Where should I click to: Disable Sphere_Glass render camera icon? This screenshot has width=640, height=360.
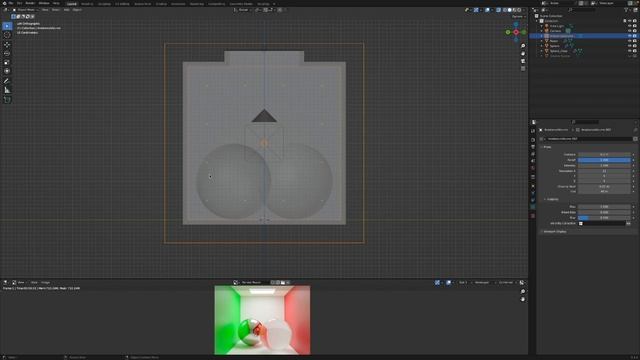coord(635,51)
